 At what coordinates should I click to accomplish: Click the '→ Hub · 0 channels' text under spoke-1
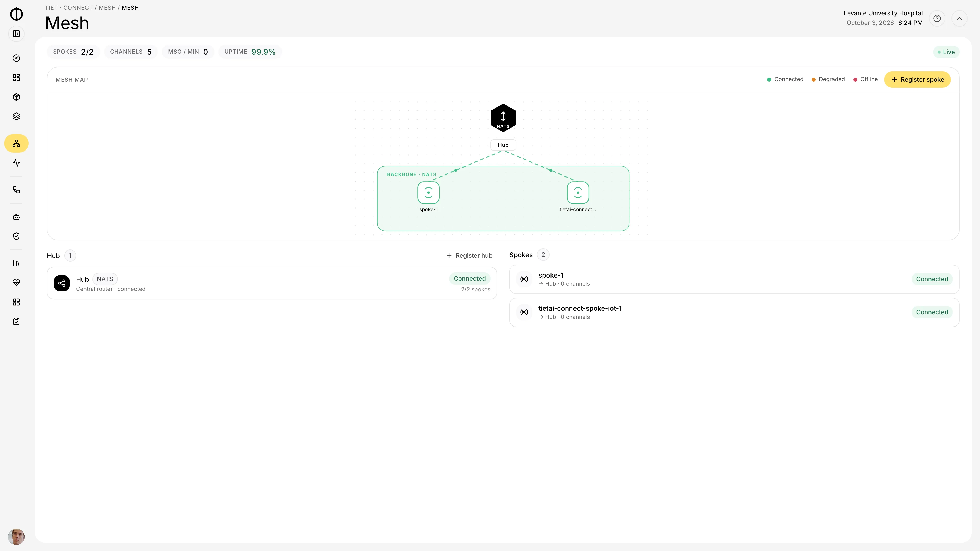[x=564, y=284]
